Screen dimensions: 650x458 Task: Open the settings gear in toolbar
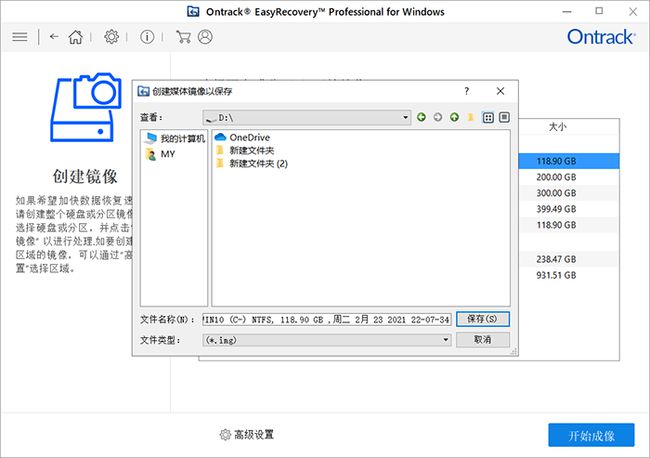pos(112,36)
